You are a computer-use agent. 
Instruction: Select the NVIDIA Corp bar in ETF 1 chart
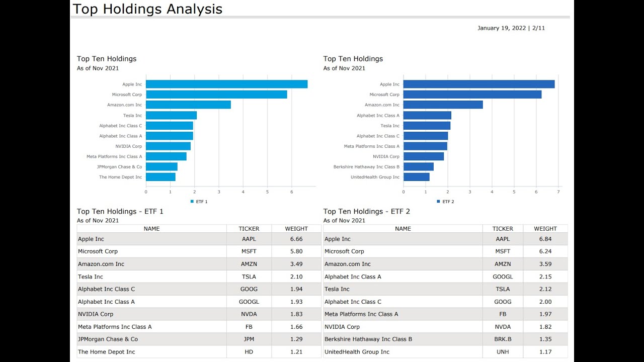point(168,146)
